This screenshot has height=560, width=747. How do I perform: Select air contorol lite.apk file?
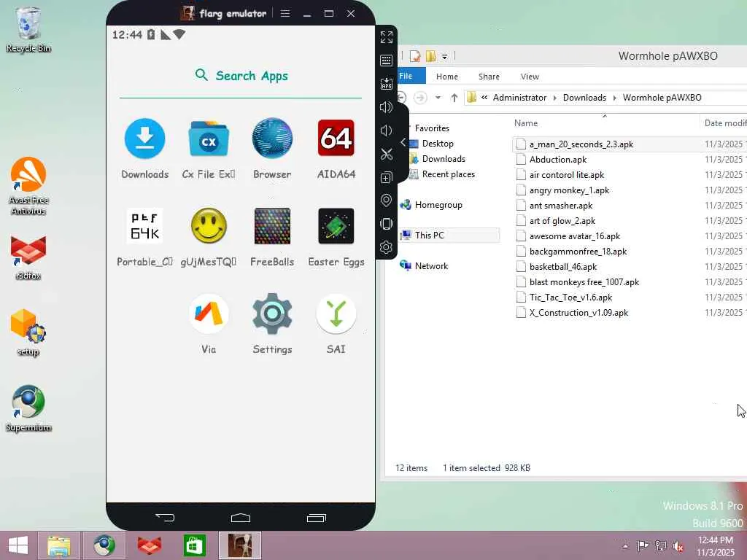pyautogui.click(x=566, y=175)
